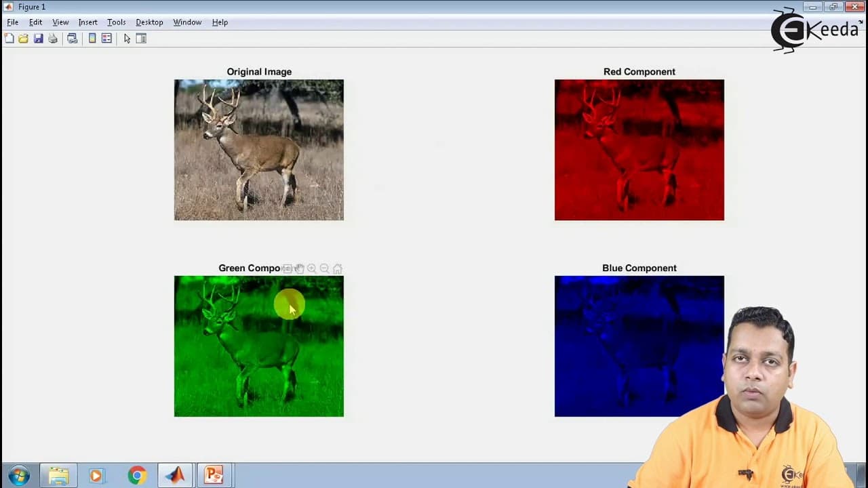Open the Window menu

[187, 22]
